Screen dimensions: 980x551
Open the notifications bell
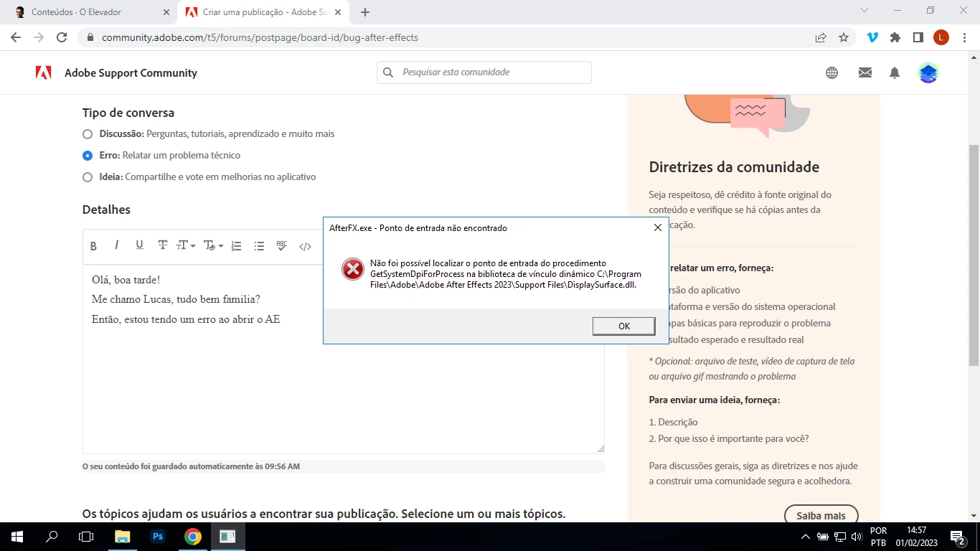895,72
